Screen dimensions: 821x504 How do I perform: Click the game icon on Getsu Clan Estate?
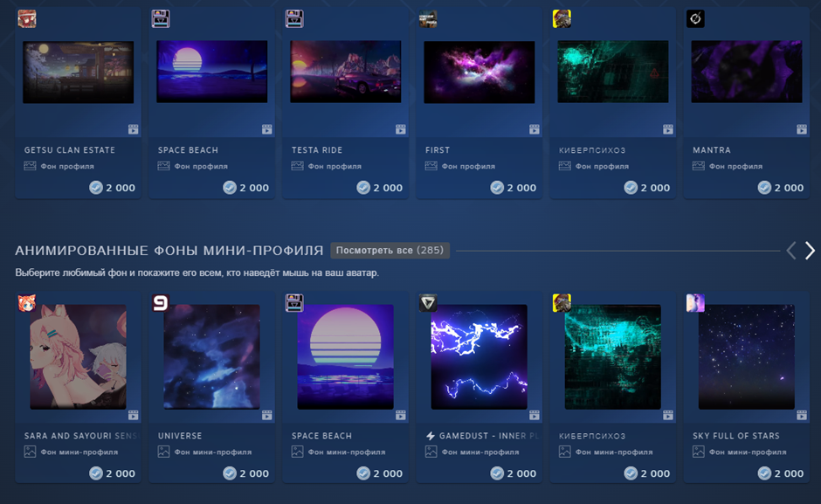[27, 19]
